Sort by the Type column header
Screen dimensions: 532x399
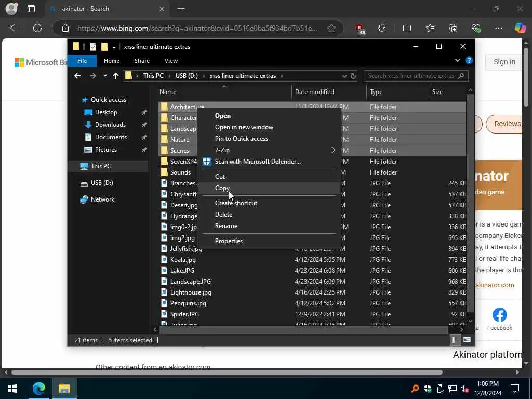click(x=376, y=92)
